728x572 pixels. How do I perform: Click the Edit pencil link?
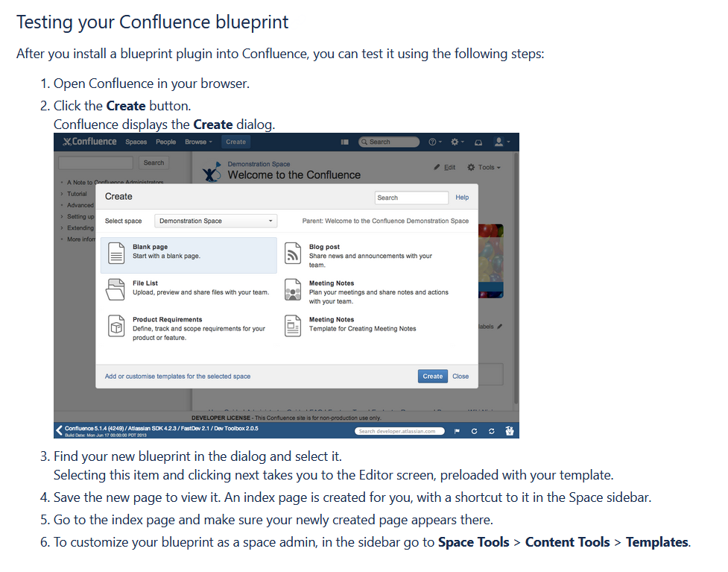tap(445, 167)
